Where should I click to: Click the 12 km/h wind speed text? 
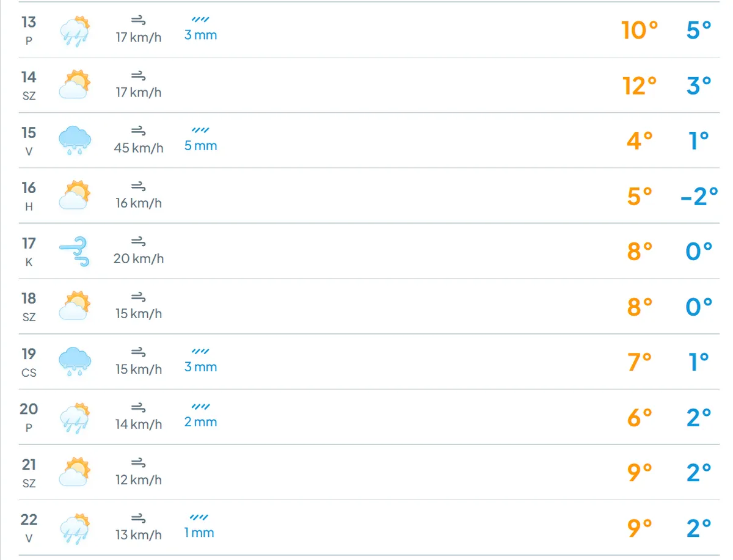tap(139, 480)
